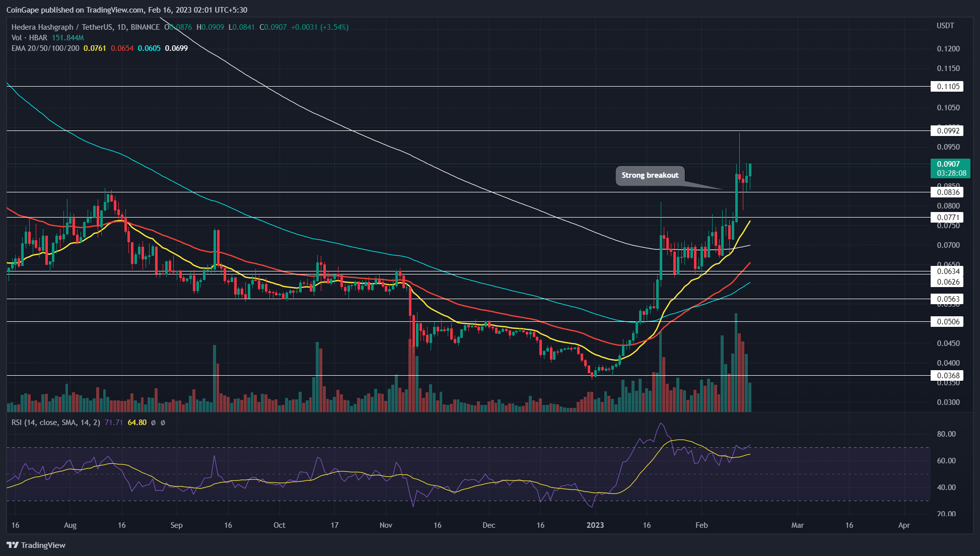Click the TradingView logo at bottom left
The height and width of the screenshot is (556, 980).
36,545
